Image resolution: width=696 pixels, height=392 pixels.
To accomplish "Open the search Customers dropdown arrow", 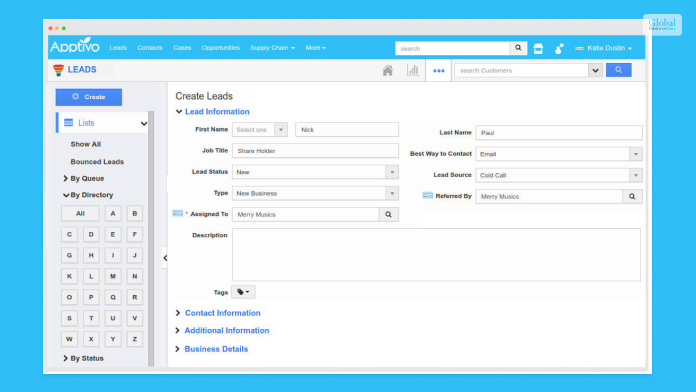I will click(595, 70).
